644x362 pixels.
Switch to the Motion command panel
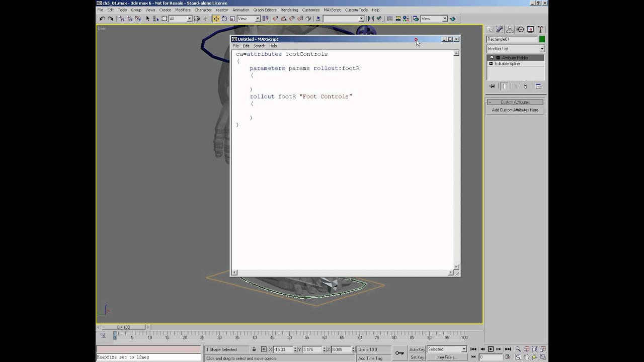(x=520, y=30)
